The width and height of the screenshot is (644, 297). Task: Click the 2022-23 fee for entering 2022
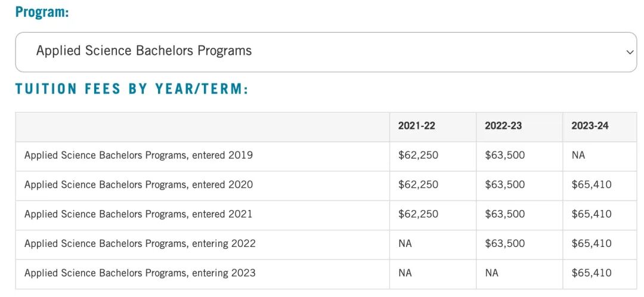click(504, 243)
